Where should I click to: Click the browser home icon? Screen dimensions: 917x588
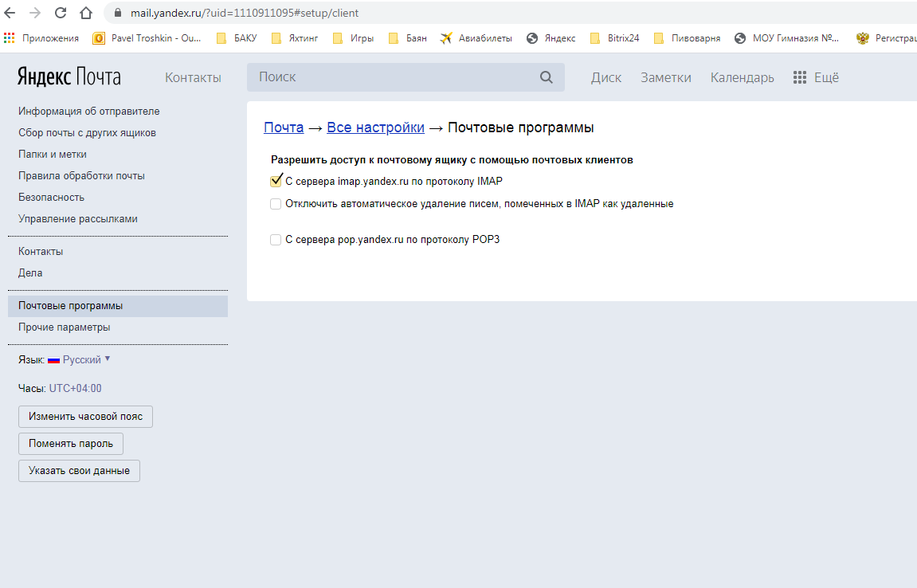(84, 13)
